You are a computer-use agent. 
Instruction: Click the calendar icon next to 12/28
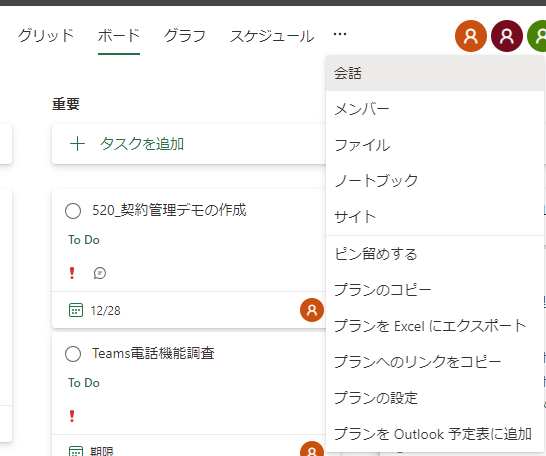coord(76,310)
